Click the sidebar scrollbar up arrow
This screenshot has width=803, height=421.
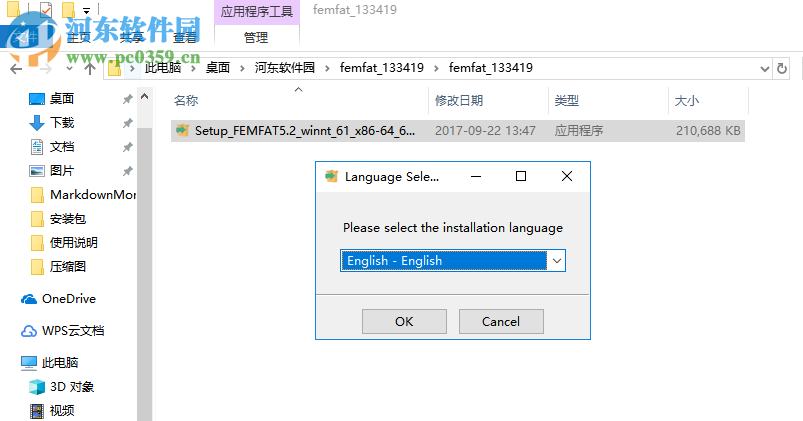[x=144, y=96]
